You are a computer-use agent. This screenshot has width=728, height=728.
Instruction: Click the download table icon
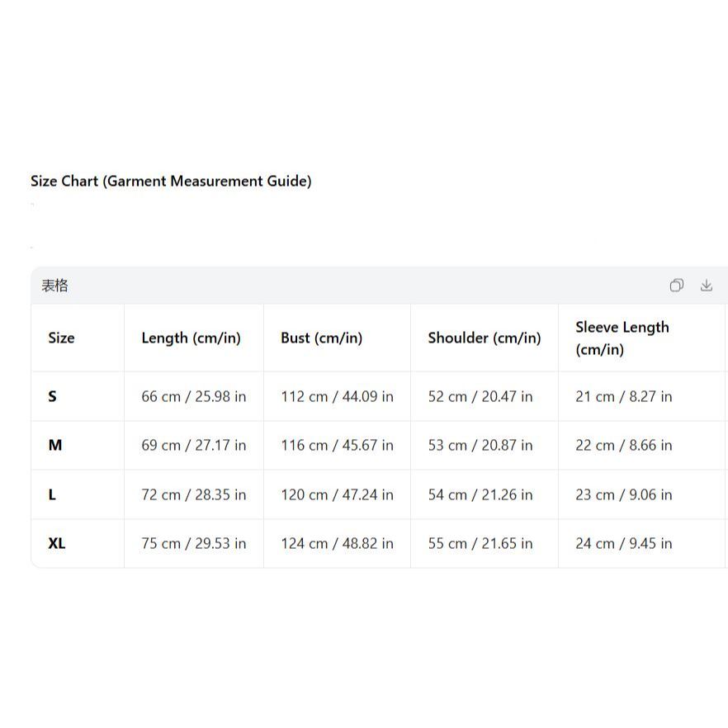[x=707, y=285]
